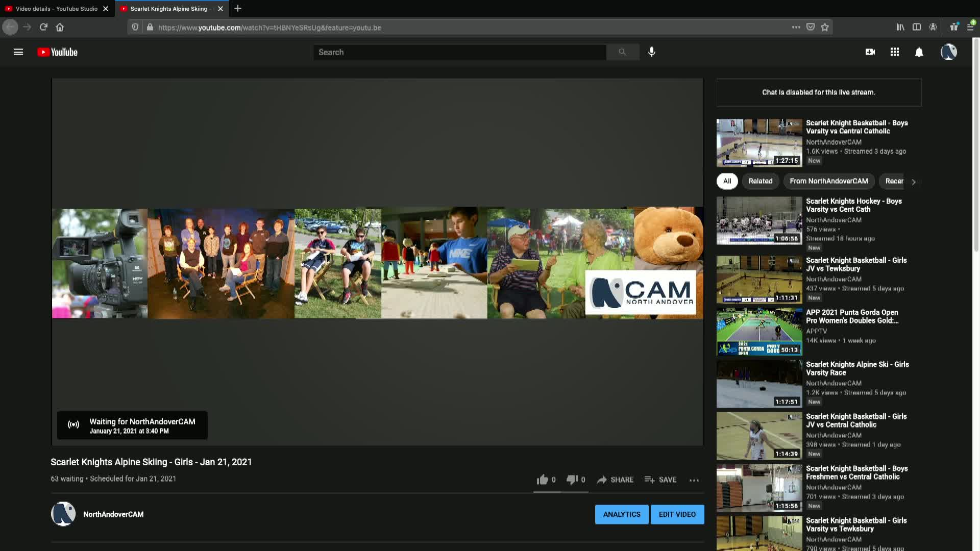Start voice search with microphone icon

(652, 52)
